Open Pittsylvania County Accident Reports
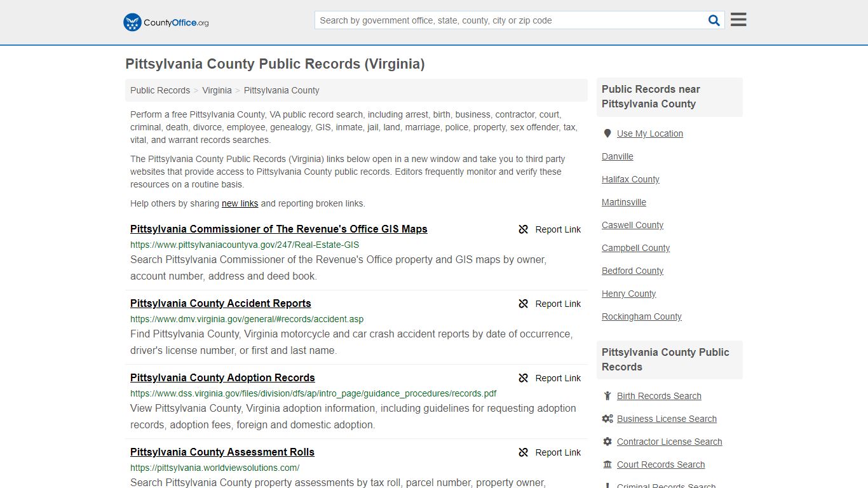The image size is (868, 488). click(x=220, y=303)
